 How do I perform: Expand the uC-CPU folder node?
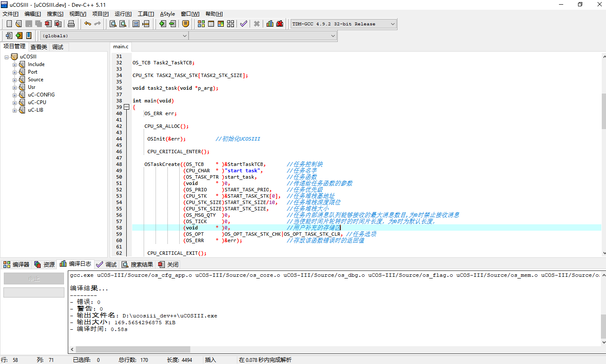click(x=14, y=103)
